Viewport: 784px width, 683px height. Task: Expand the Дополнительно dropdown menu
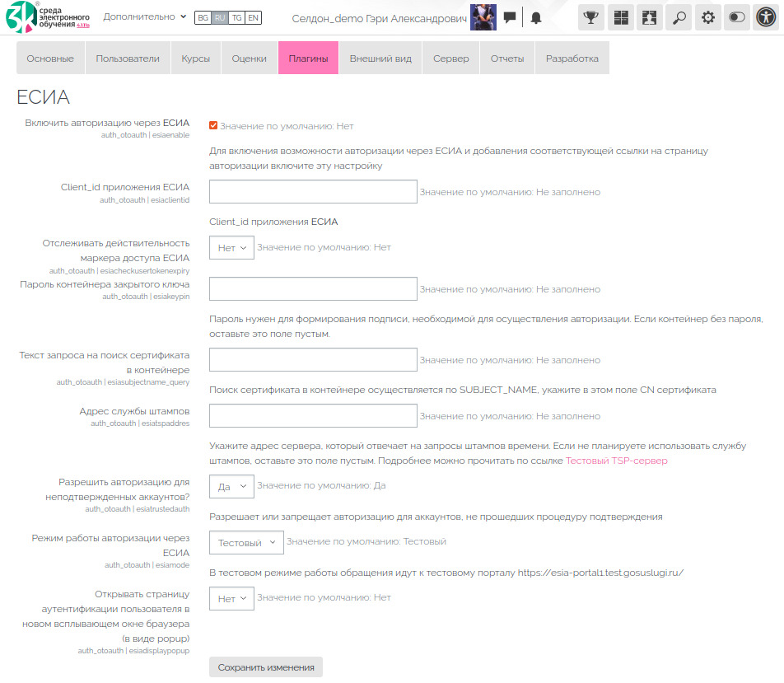pyautogui.click(x=144, y=16)
